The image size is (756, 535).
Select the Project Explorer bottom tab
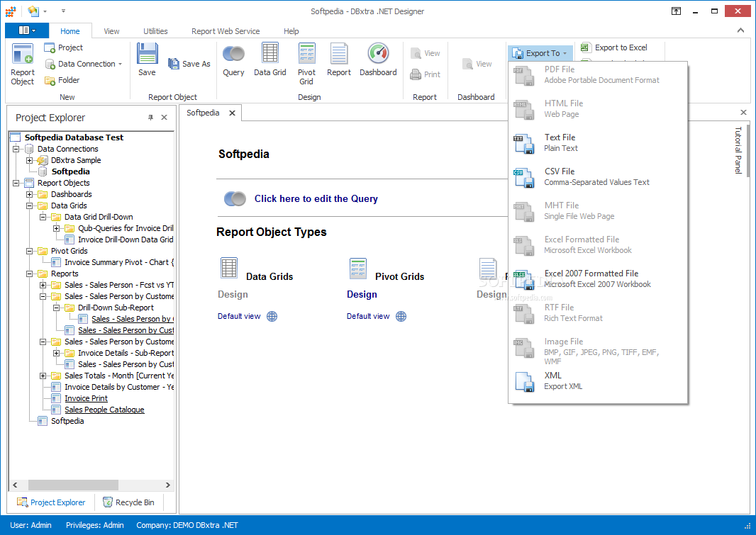click(51, 502)
